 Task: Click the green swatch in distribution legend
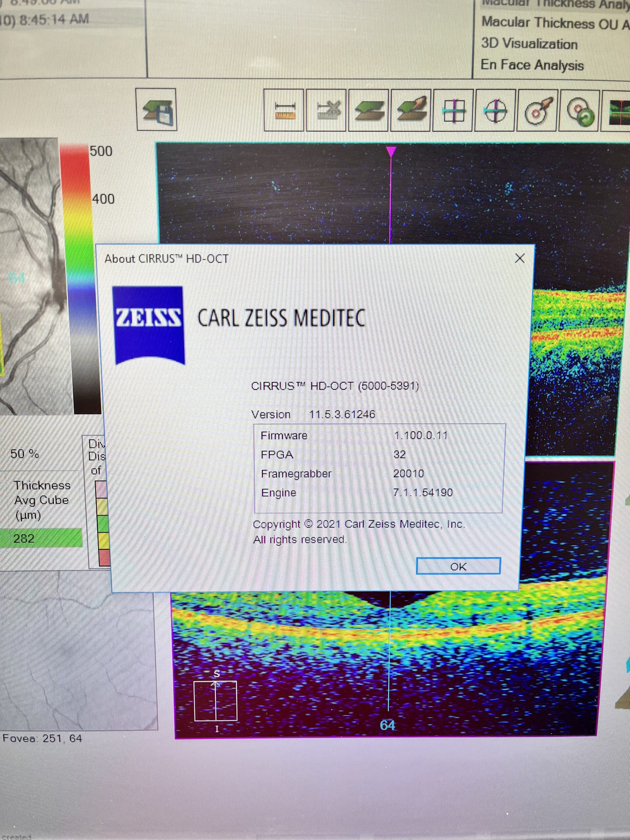pos(102,524)
